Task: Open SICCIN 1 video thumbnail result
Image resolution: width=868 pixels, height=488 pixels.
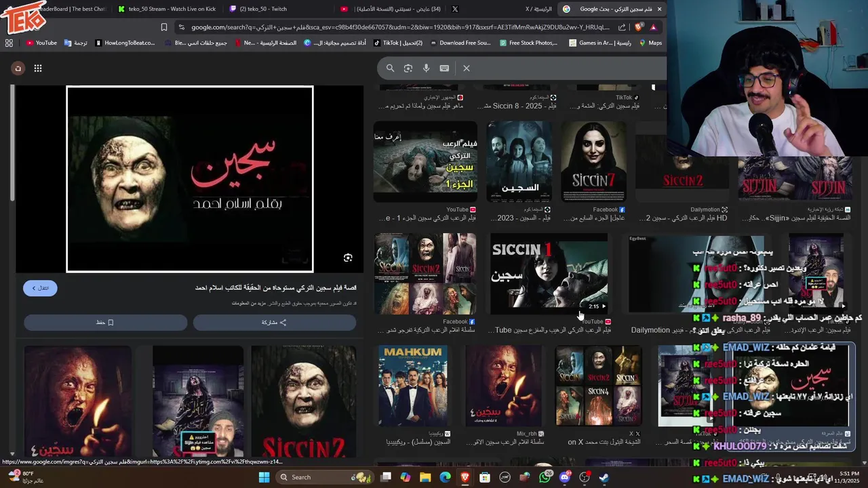Action: click(549, 274)
